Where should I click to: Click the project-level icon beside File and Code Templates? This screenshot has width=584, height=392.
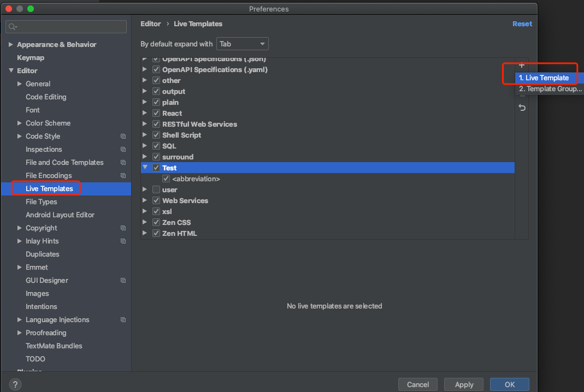tap(123, 162)
